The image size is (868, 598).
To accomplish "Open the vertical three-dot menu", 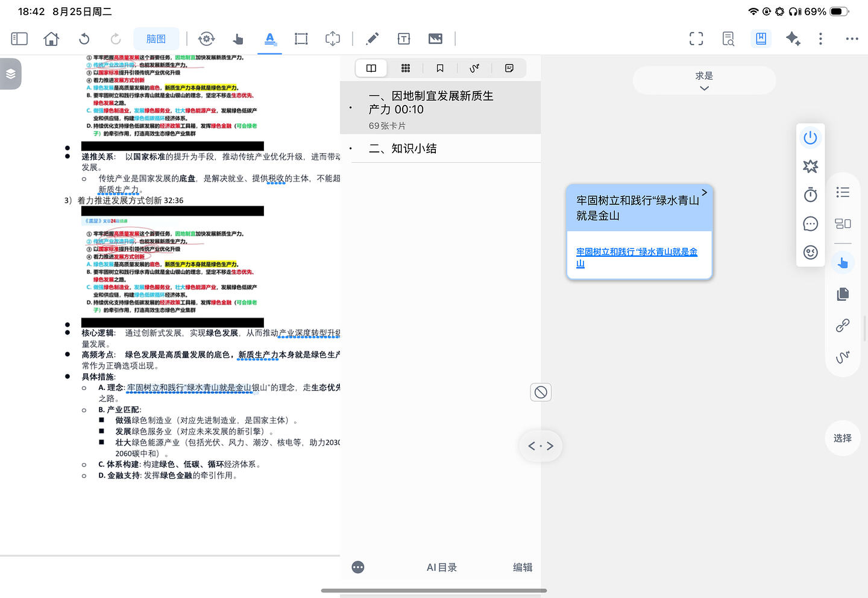I will [820, 39].
